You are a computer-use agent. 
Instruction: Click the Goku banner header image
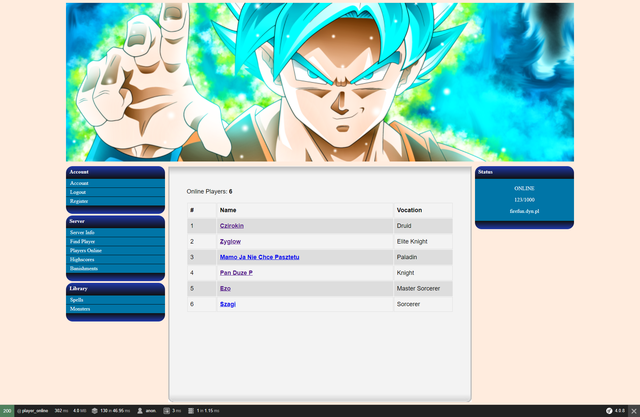[320, 82]
